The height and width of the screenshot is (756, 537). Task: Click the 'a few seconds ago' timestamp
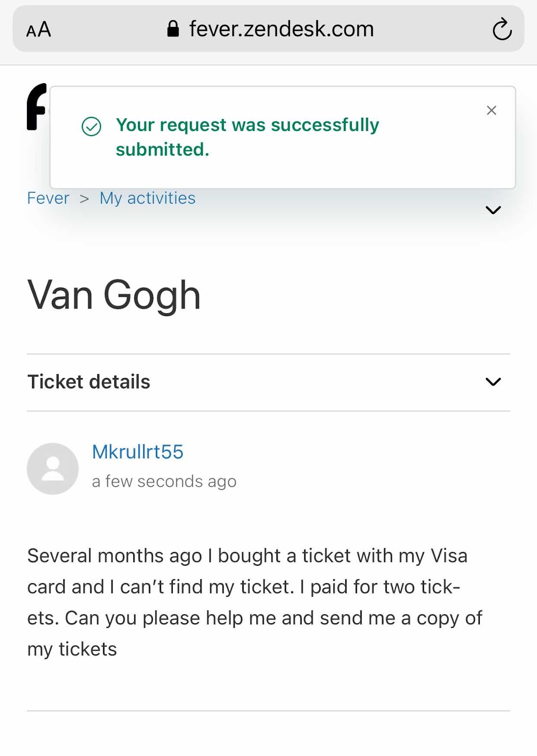(164, 481)
